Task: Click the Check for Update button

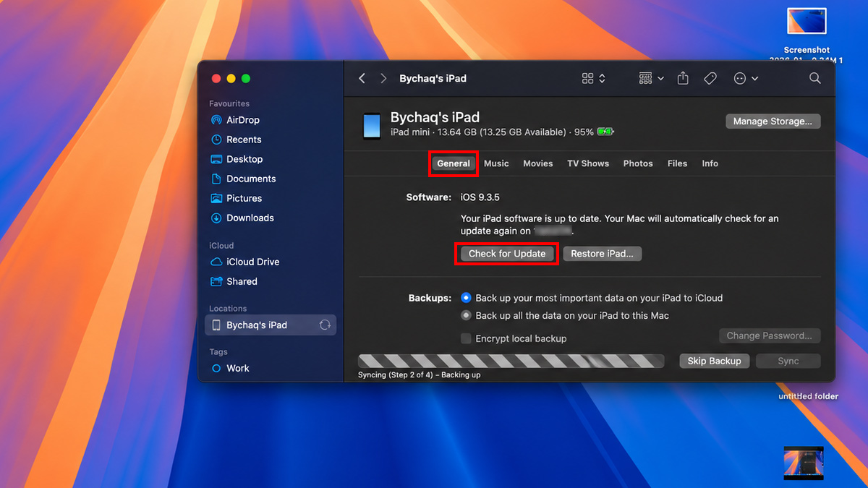Action: 507,254
